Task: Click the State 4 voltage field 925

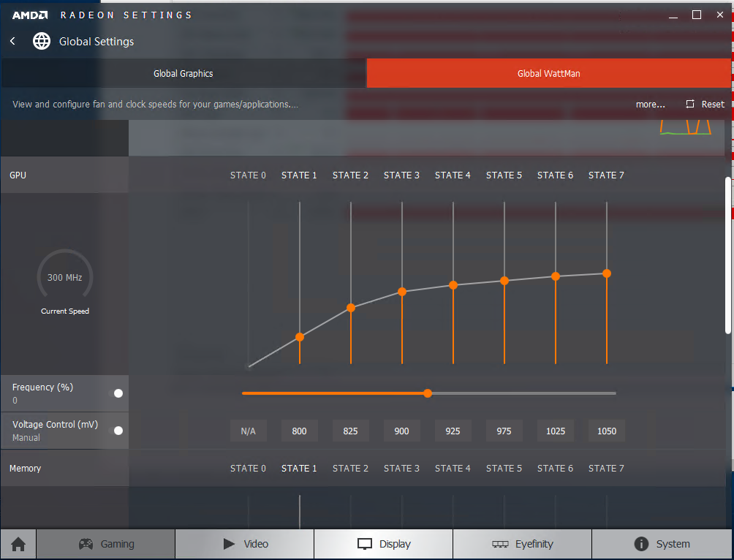Action: pyautogui.click(x=453, y=431)
